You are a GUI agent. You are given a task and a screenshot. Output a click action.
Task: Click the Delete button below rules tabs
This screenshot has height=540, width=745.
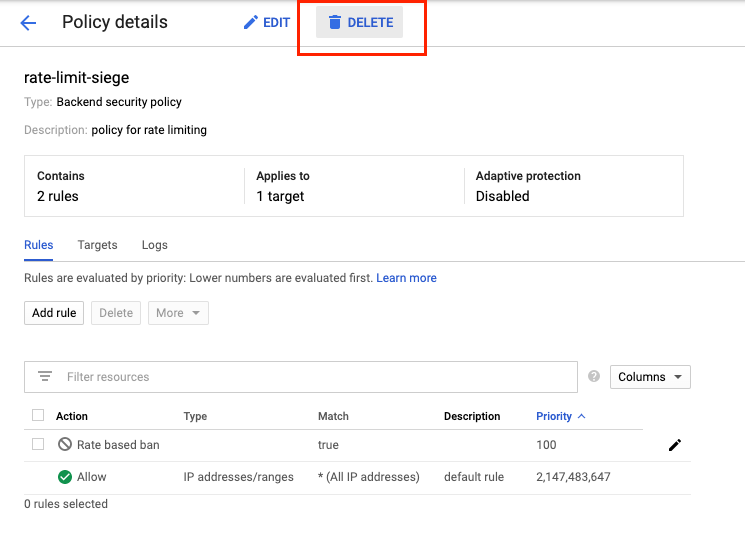point(116,313)
